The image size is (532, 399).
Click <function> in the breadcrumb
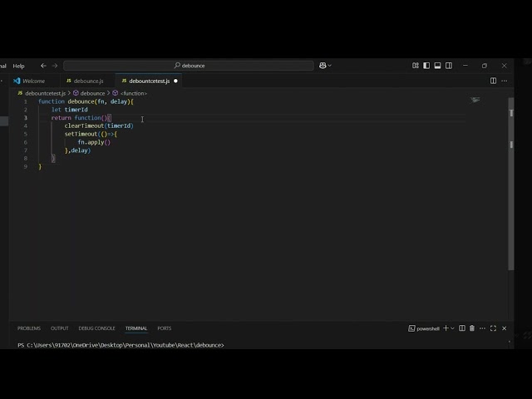click(x=134, y=93)
